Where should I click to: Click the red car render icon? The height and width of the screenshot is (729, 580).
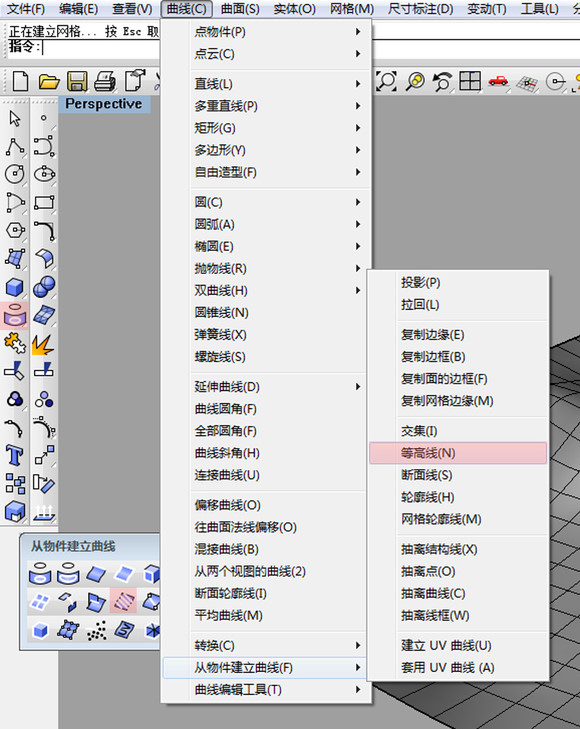click(498, 81)
